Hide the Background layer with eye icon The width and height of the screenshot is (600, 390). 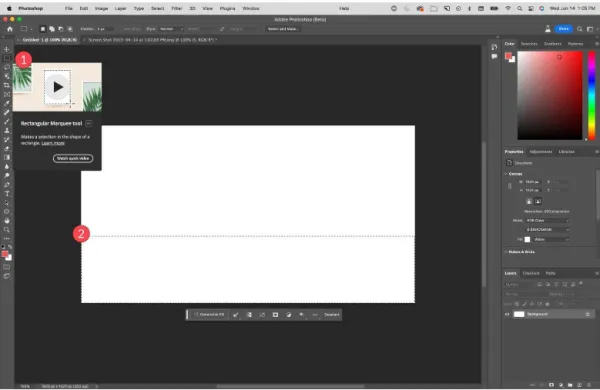(x=507, y=314)
